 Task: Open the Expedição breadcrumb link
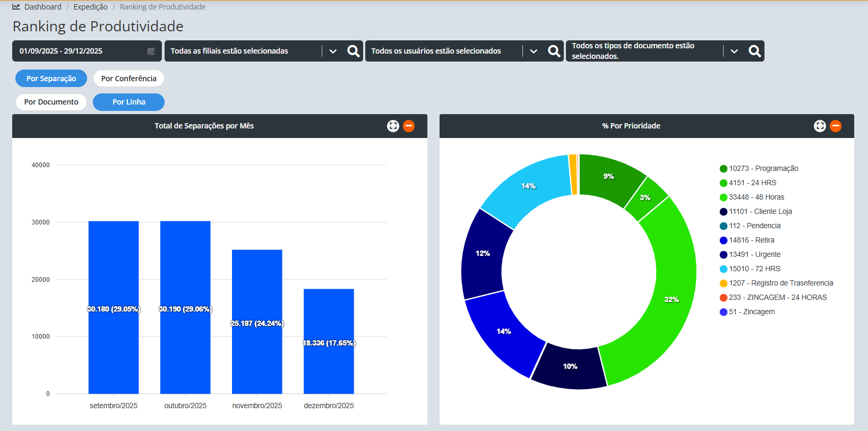(90, 7)
